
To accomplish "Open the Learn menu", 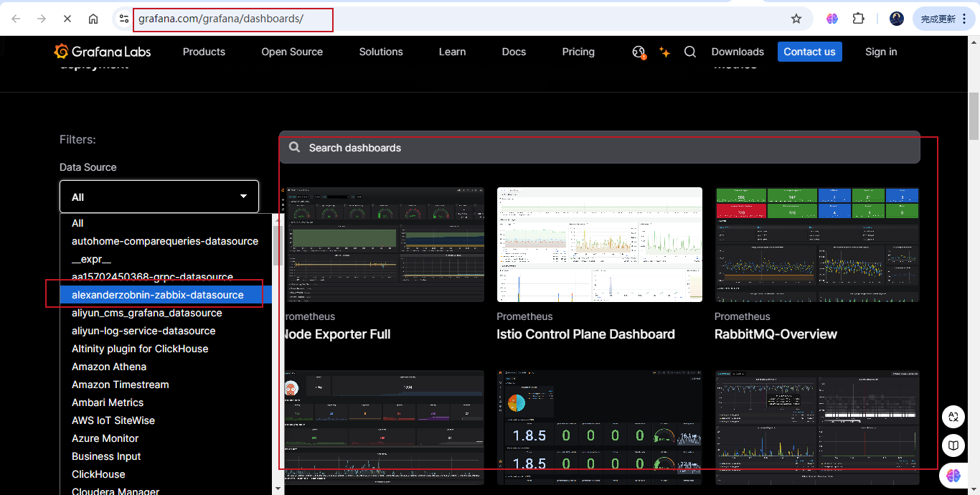I will tap(452, 52).
